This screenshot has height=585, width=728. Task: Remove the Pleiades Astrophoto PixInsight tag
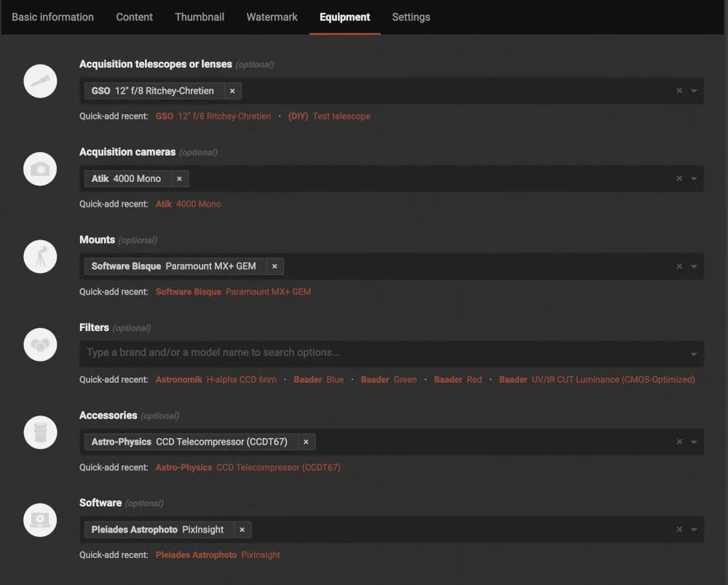[242, 530]
